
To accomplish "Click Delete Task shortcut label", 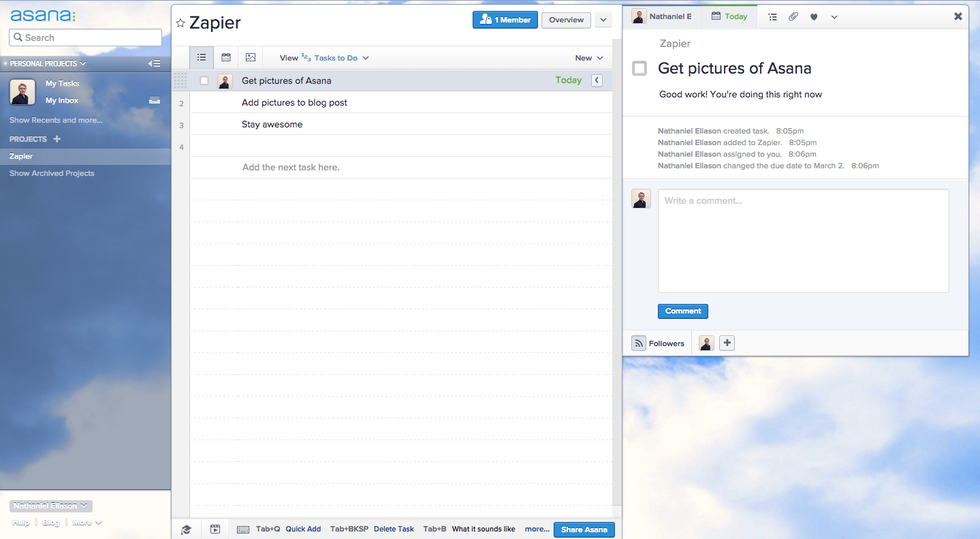I will (394, 529).
